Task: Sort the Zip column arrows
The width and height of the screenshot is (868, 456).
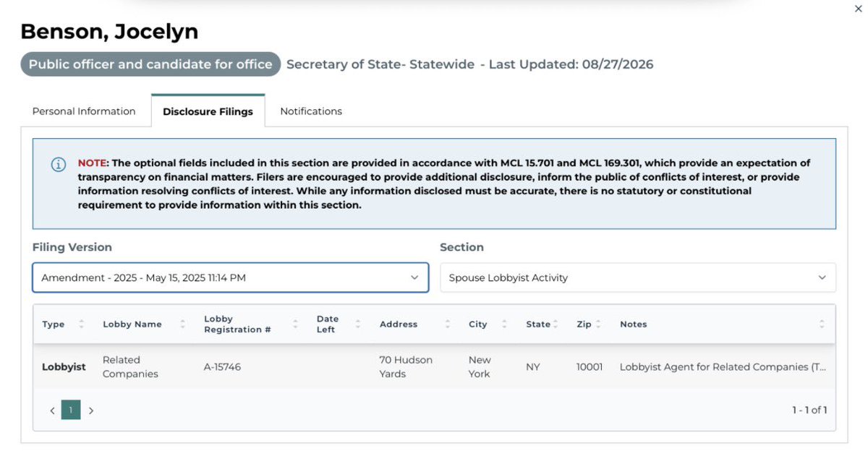Action: coord(598,324)
